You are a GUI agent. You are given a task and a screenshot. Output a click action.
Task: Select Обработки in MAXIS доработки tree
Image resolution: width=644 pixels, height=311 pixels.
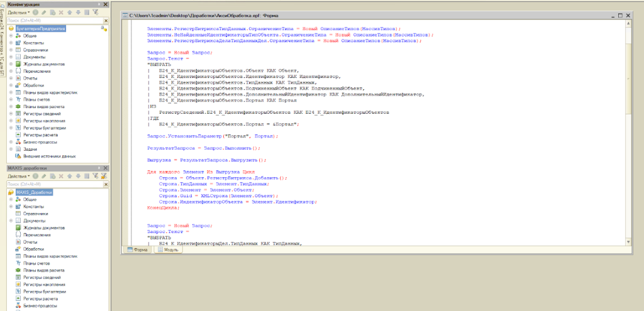pos(34,249)
